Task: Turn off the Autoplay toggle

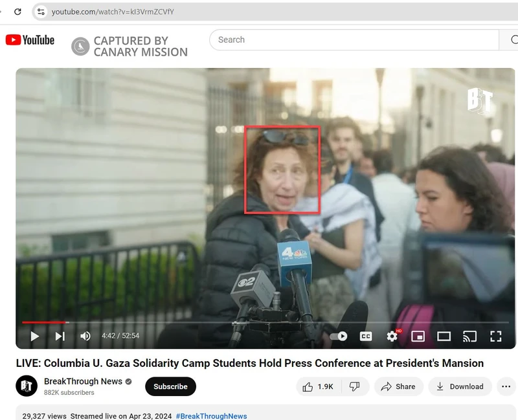Action: click(337, 336)
